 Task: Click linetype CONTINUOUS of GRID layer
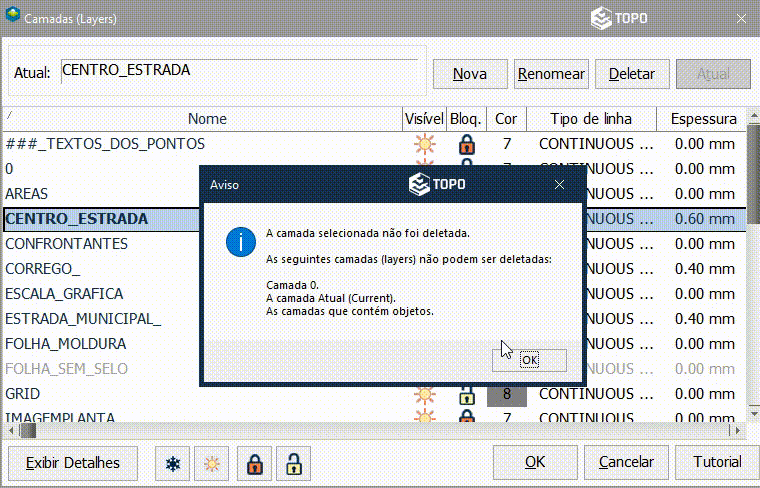click(596, 394)
